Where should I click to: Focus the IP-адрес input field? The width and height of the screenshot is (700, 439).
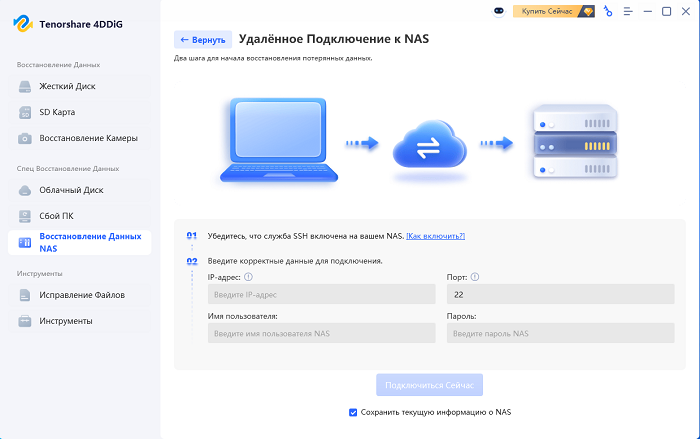(x=321, y=294)
